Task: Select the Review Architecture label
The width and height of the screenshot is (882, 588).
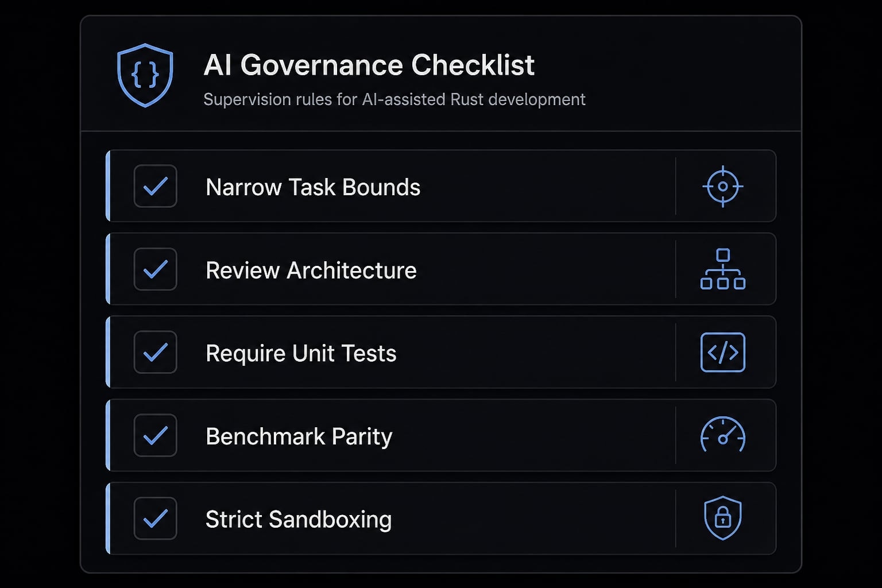Action: (311, 270)
